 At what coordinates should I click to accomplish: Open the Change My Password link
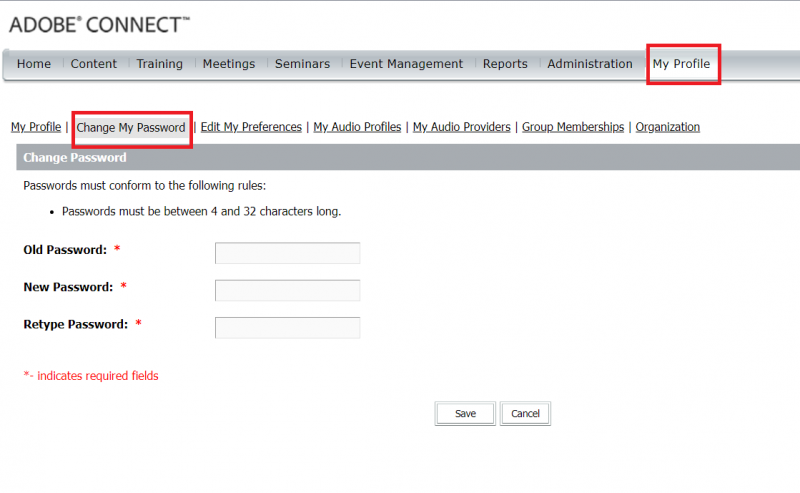131,128
